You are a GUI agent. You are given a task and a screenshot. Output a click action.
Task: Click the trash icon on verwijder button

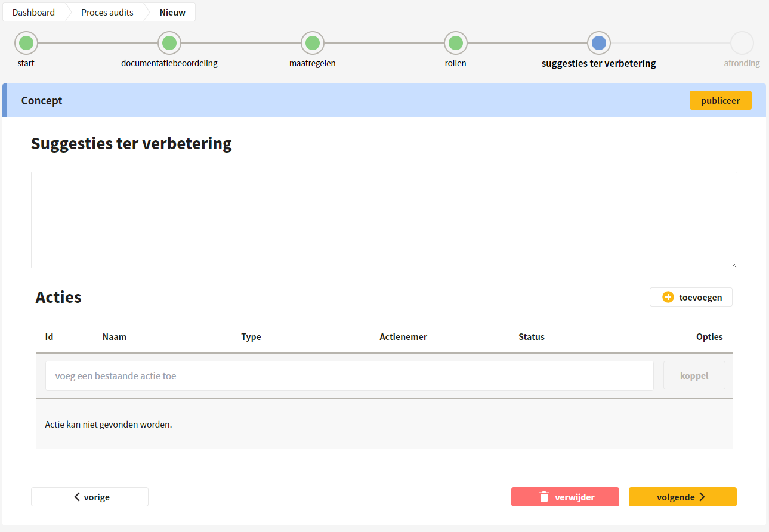coord(543,497)
